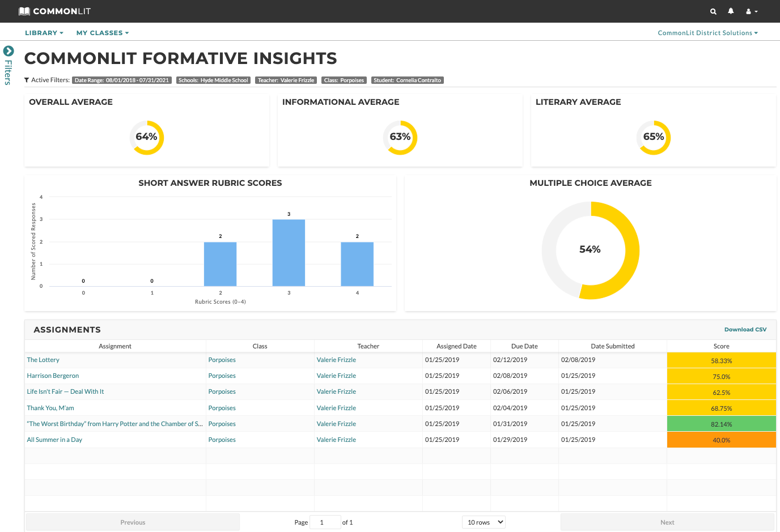Click Porpoises class in The Lottery row
The width and height of the screenshot is (780, 532).
coord(222,360)
